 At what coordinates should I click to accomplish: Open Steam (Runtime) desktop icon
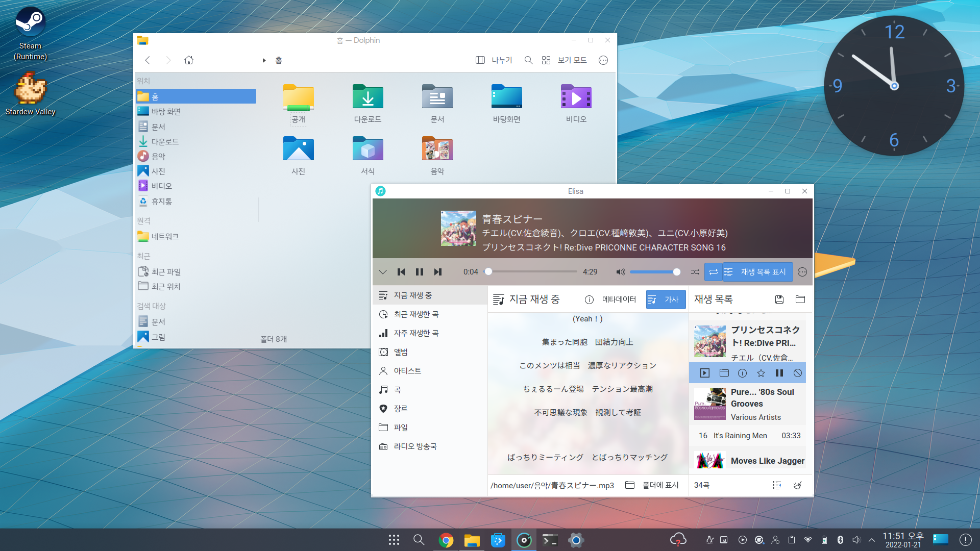tap(30, 34)
